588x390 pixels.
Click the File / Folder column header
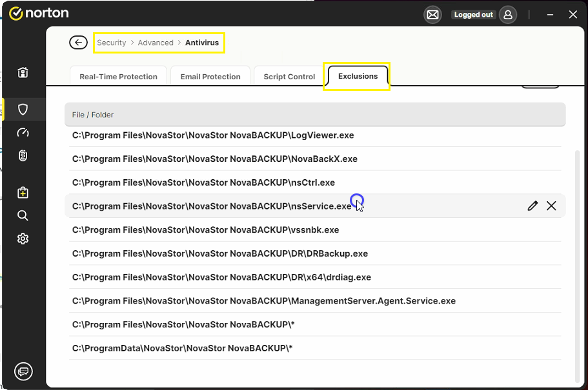(x=315, y=115)
